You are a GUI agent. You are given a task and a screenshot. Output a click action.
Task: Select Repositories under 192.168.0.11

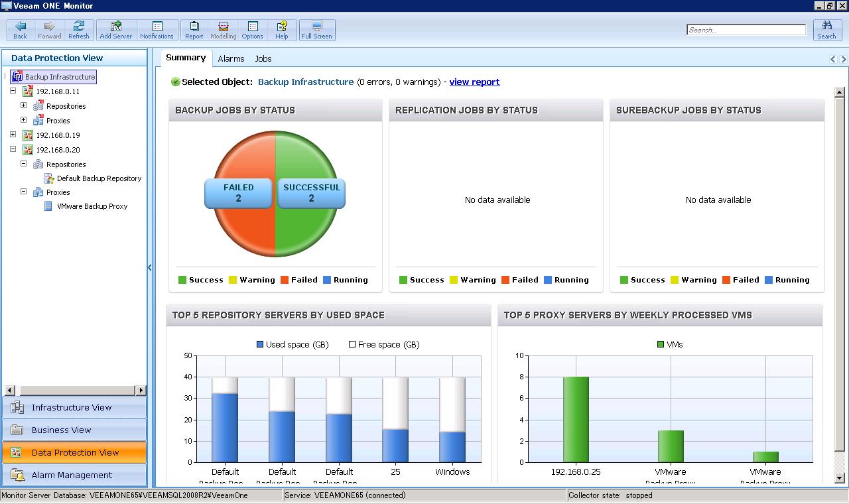tap(66, 106)
